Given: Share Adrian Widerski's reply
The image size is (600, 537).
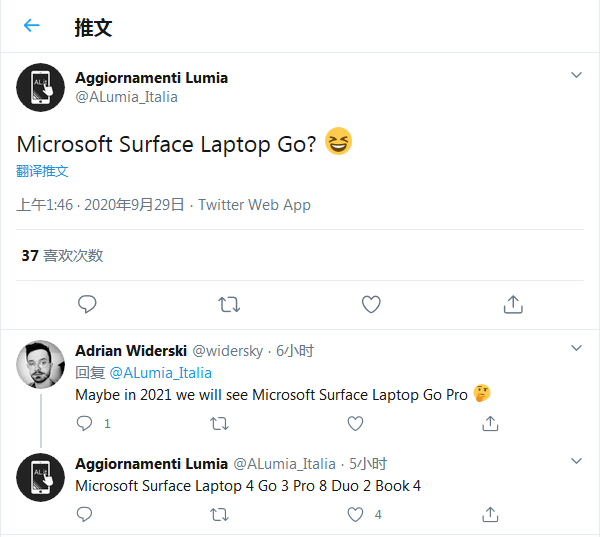Looking at the screenshot, I should (490, 423).
